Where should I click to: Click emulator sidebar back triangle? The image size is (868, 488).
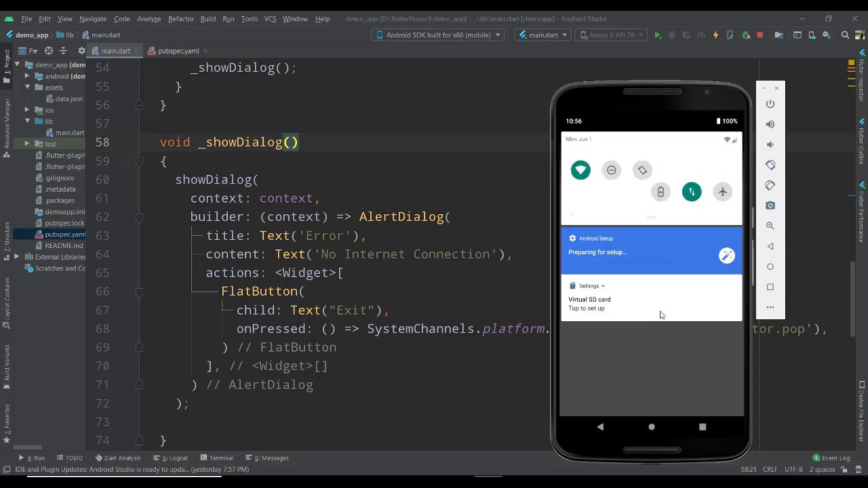[x=770, y=246]
